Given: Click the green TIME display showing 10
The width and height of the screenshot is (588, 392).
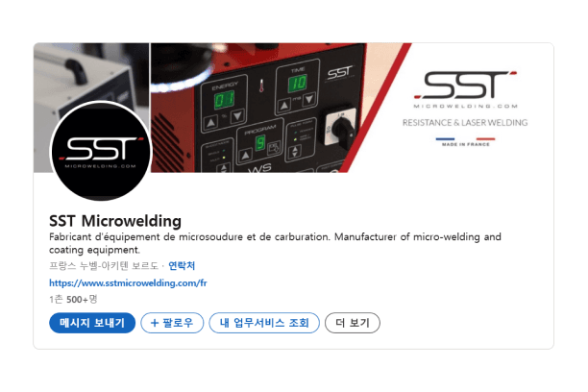Looking at the screenshot, I should [298, 83].
